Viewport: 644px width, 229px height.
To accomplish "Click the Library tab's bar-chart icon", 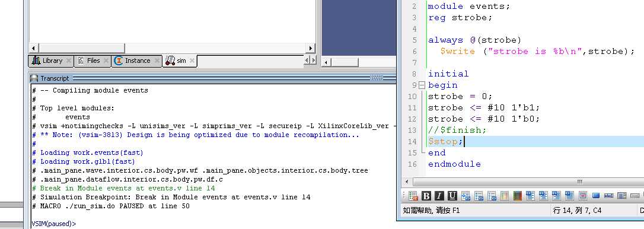I will 36,61.
